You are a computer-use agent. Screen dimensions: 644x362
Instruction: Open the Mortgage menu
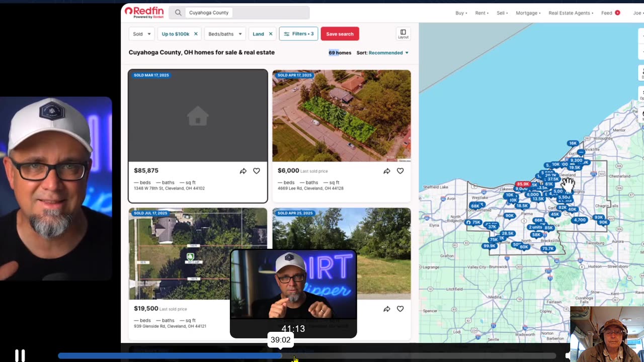528,13
